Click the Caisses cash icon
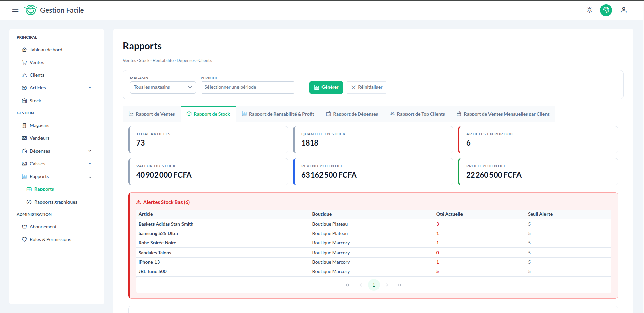Viewport: 644px width, 313px height. [x=24, y=164]
